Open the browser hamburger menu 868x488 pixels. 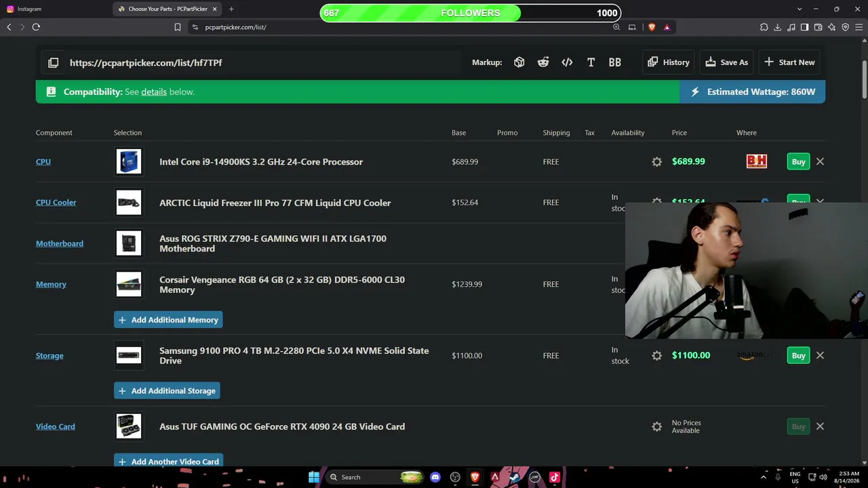(x=859, y=27)
